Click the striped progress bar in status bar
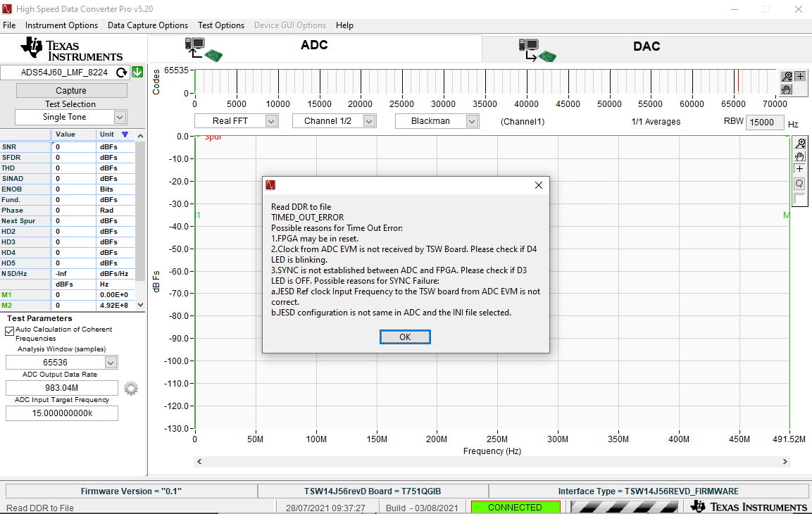Viewport: 812px width, 514px height. [625, 507]
